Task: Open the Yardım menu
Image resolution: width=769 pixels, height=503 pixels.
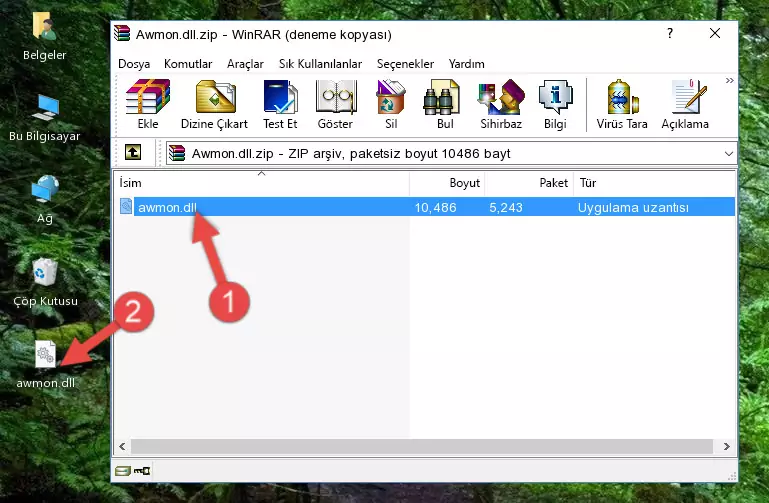Action: [466, 64]
